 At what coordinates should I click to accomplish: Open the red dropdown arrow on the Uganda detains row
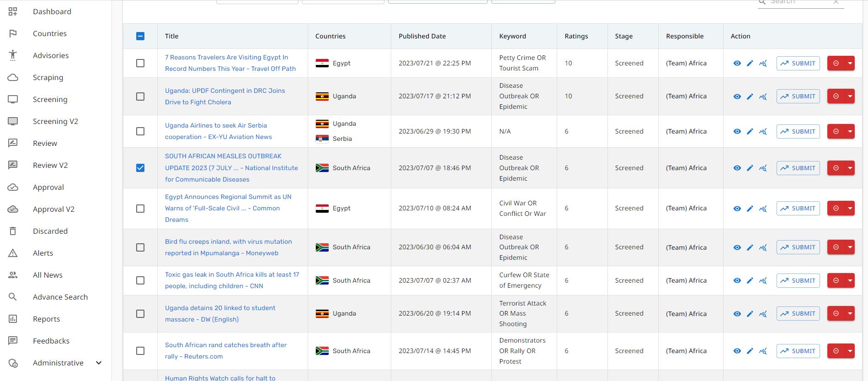point(850,314)
